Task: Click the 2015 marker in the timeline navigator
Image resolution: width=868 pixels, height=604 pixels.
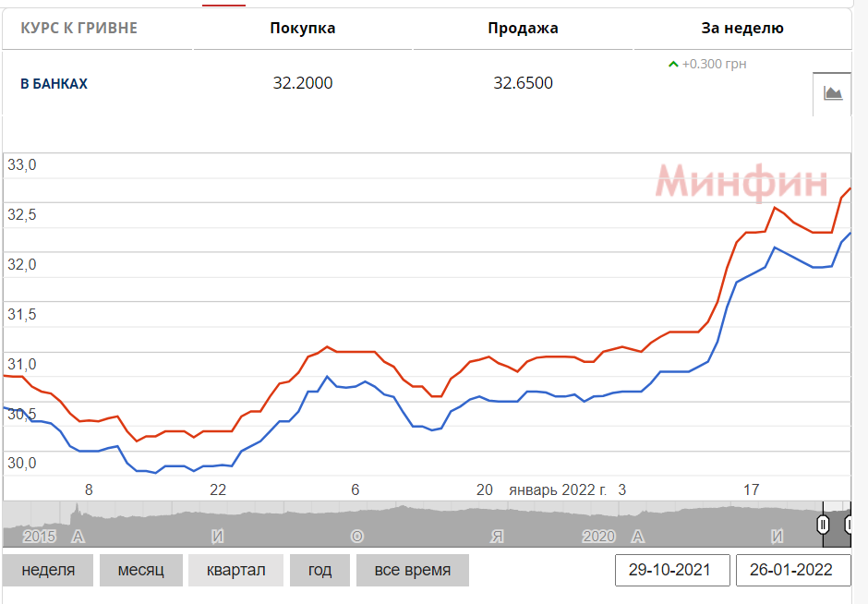Action: tap(40, 536)
